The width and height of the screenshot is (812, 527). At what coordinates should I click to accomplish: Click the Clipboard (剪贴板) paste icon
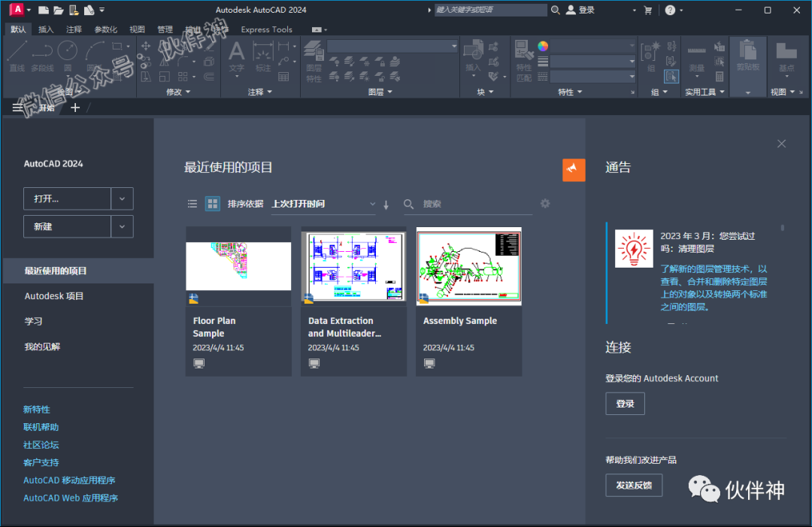[x=748, y=55]
